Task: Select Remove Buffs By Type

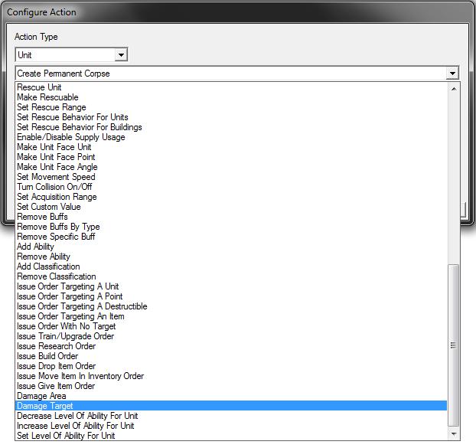Action: coord(231,227)
